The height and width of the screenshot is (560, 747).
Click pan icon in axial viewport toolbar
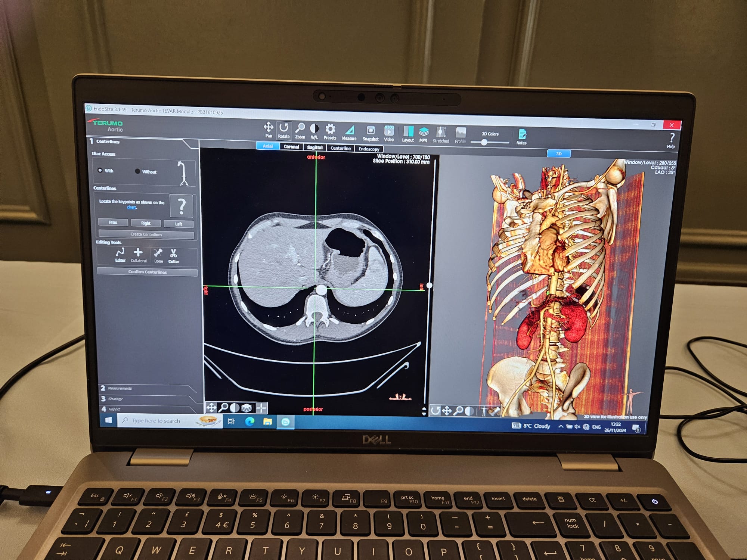[211, 407]
